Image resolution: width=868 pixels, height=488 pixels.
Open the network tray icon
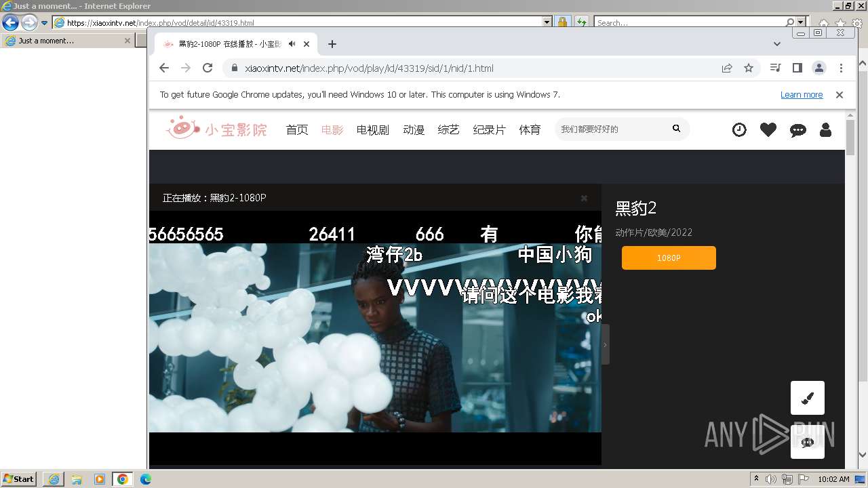787,479
